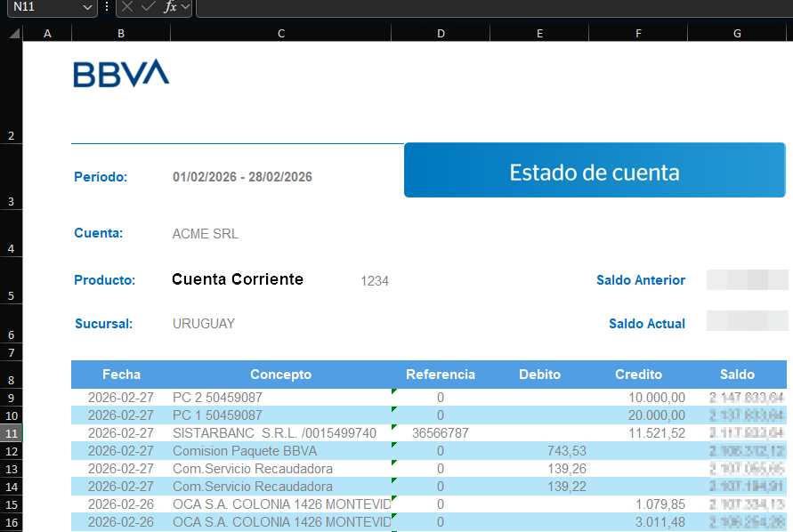Click the formula bar input area
Screen dimensions: 793x532
tap(494, 8)
